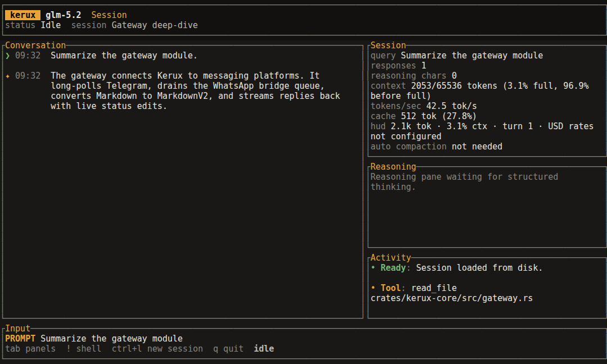Click the Conversation panel title
The height and width of the screenshot is (364, 607).
coord(35,46)
